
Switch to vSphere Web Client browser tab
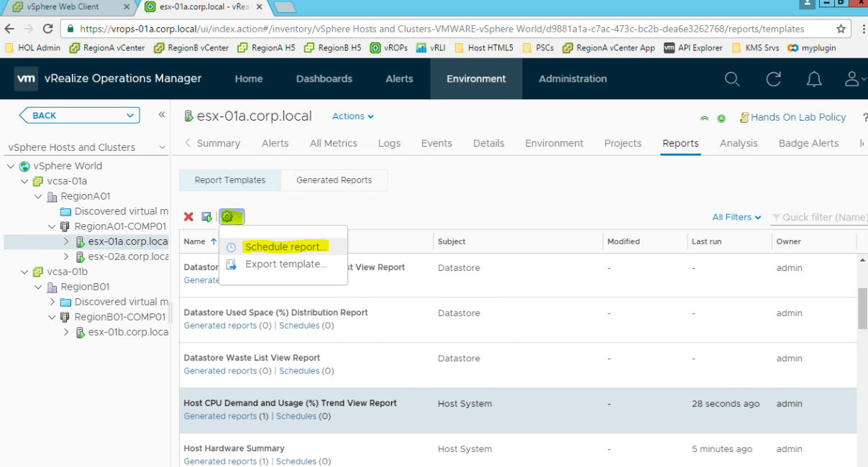click(68, 7)
